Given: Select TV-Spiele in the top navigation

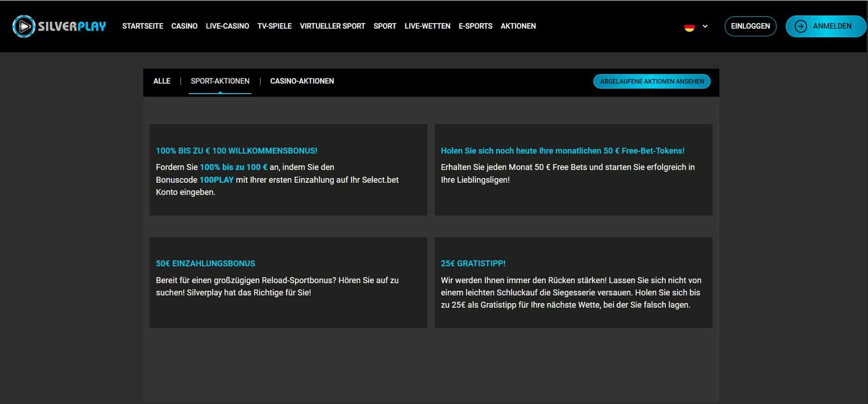Looking at the screenshot, I should coord(274,26).
